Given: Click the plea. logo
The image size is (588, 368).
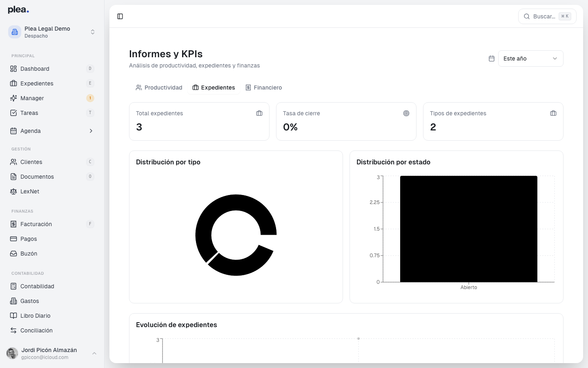Looking at the screenshot, I should (18, 10).
